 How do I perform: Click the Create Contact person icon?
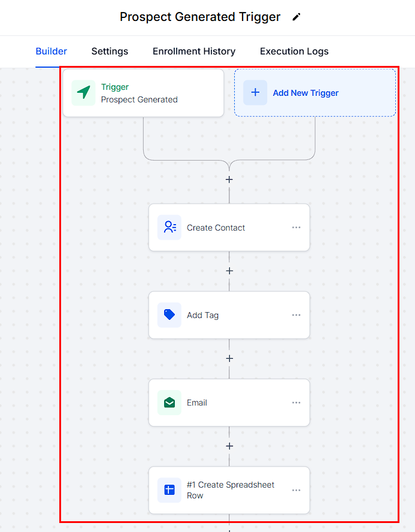point(169,227)
